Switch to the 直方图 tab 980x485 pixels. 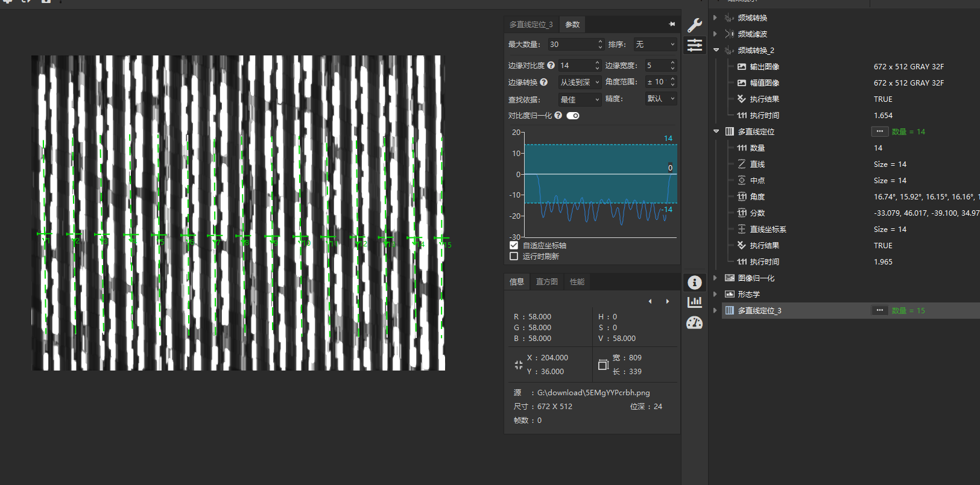pyautogui.click(x=547, y=282)
